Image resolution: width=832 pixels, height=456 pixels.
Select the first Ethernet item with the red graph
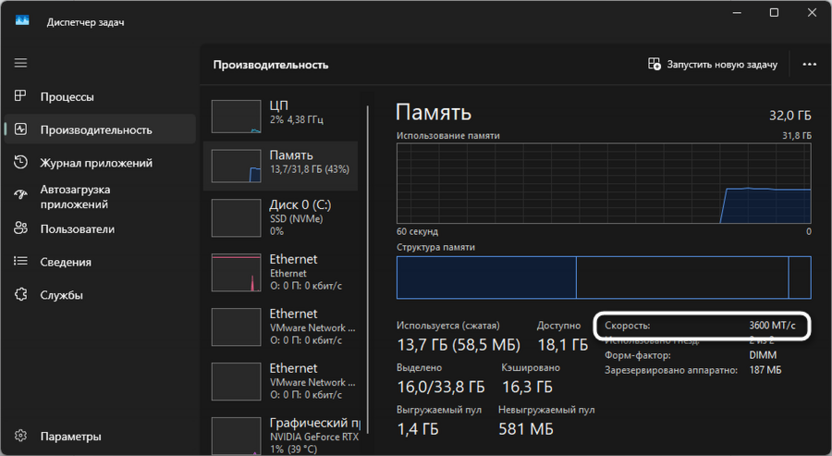coord(280,272)
